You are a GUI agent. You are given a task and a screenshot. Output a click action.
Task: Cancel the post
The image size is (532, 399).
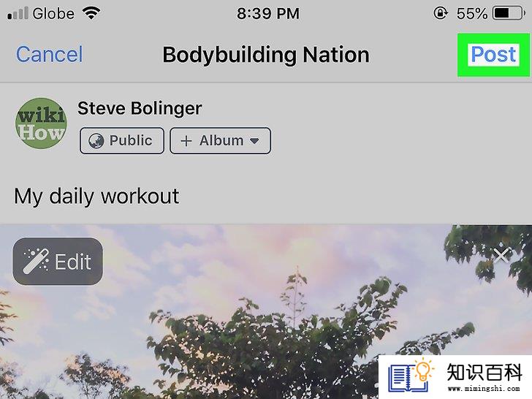[50, 54]
